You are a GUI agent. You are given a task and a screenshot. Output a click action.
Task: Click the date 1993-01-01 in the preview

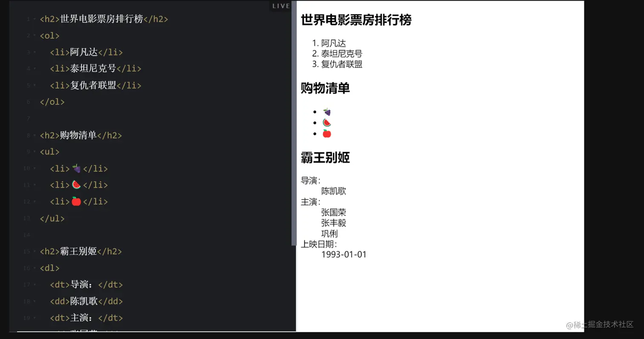point(344,254)
